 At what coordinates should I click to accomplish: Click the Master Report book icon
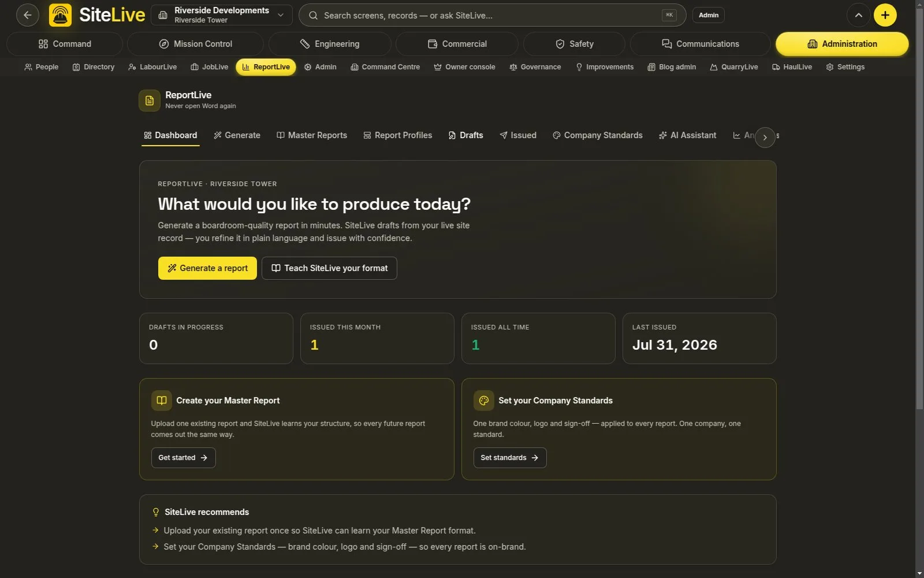point(161,401)
